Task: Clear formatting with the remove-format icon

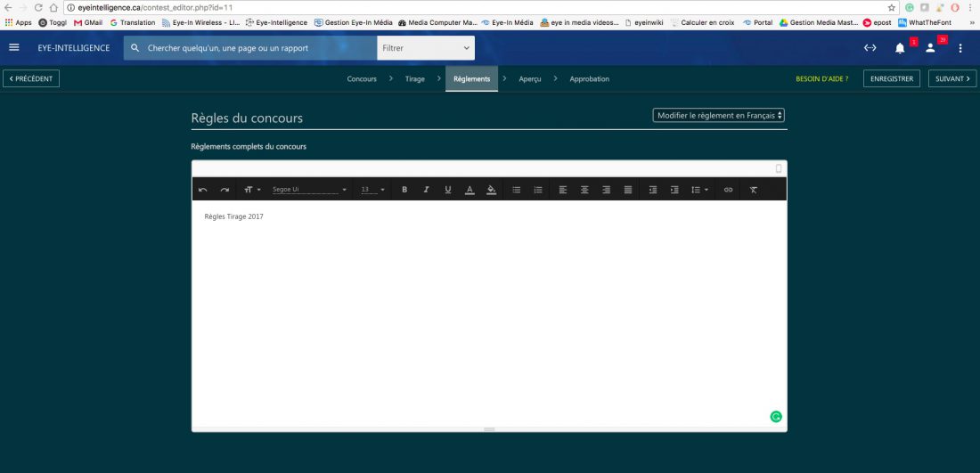Action: [753, 190]
